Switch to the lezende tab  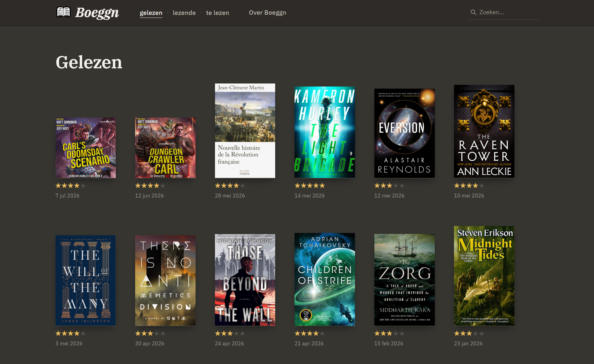tap(184, 13)
